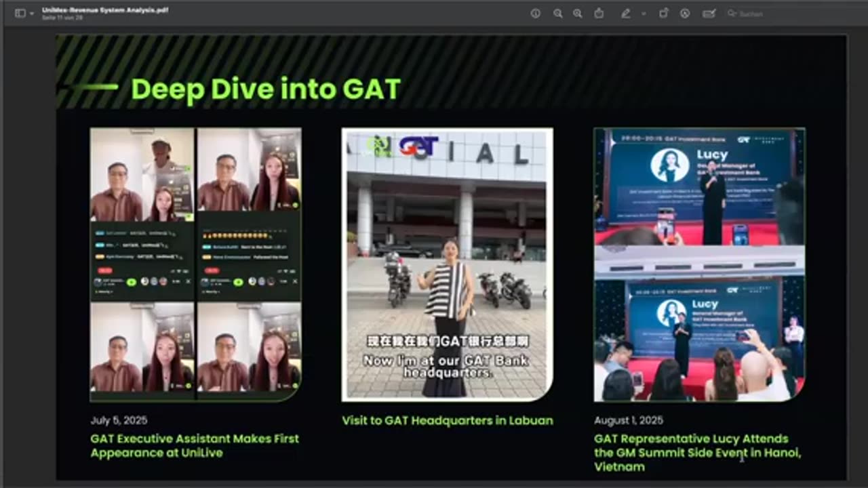
Task: Click subtitle Now I'm at our GAT Bank headquarters
Action: (446, 367)
